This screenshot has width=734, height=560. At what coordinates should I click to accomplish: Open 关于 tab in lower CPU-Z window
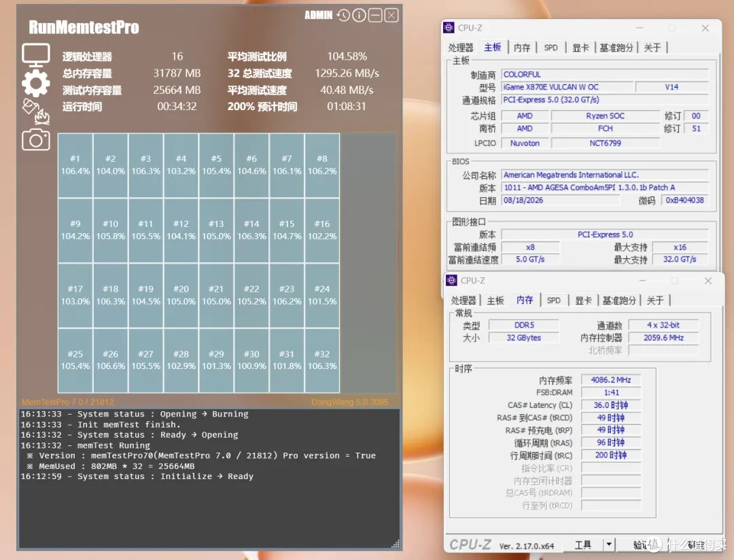[655, 300]
